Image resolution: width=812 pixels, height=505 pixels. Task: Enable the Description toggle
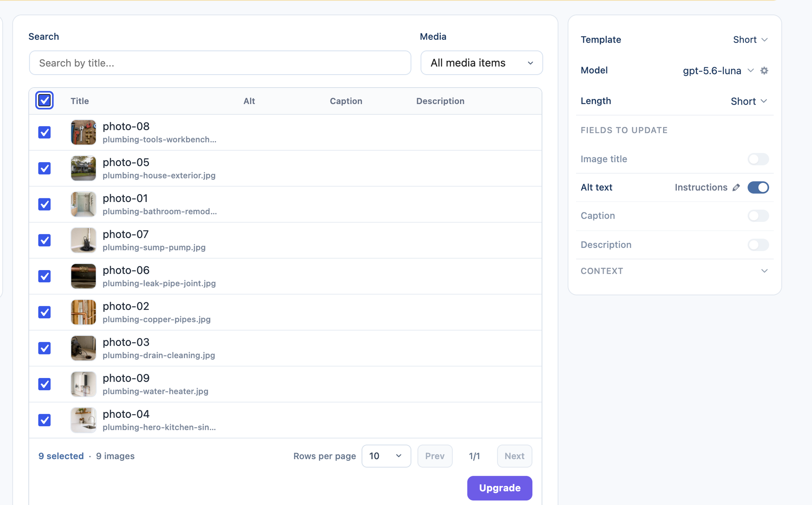click(758, 245)
